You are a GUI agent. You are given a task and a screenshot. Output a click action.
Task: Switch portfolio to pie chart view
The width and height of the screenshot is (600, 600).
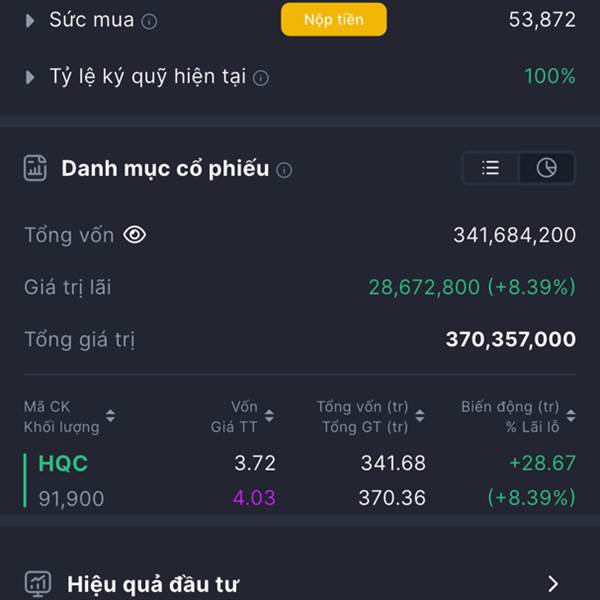[546, 168]
